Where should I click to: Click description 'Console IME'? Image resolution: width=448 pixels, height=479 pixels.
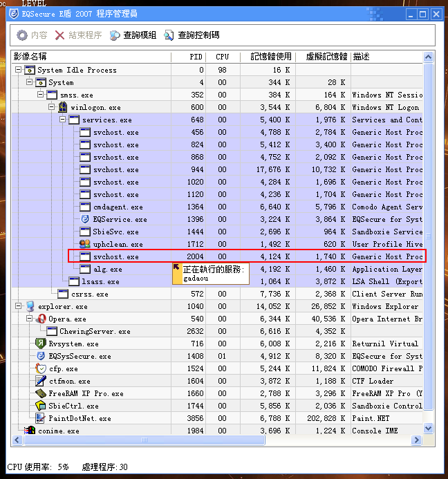pyautogui.click(x=375, y=431)
